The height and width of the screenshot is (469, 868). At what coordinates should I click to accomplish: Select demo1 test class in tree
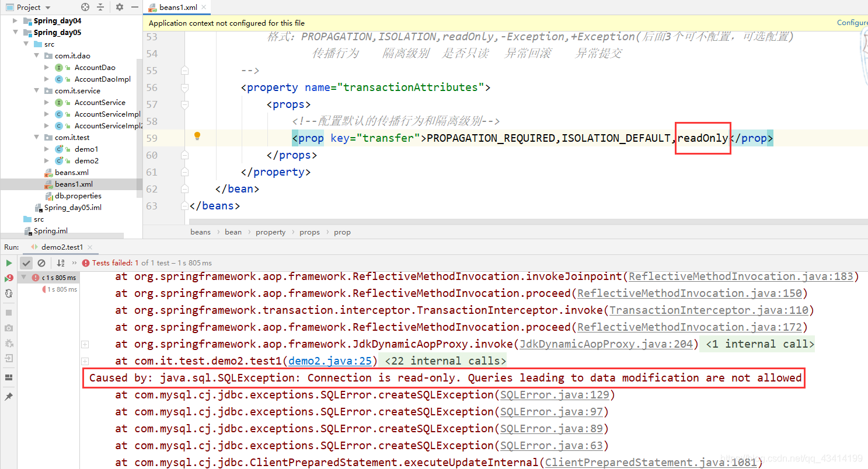point(86,149)
